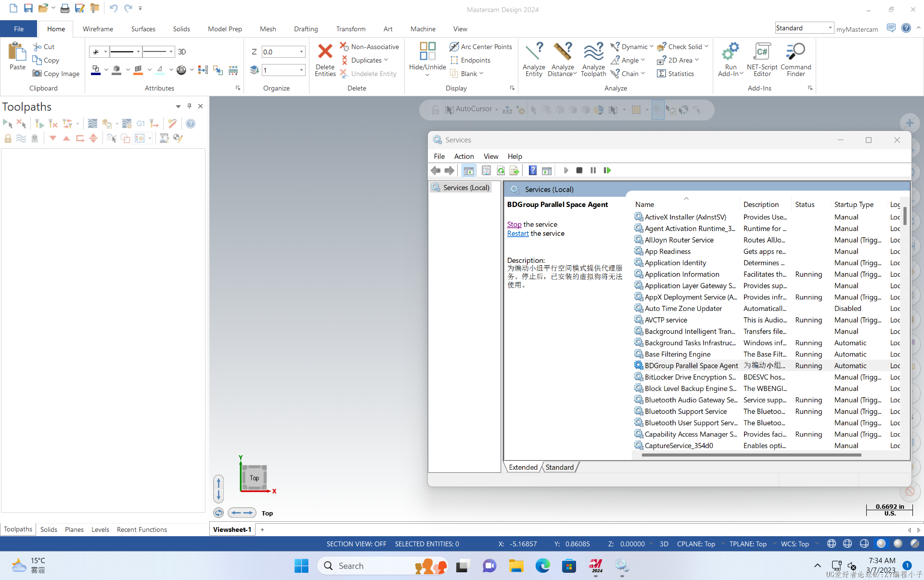Viewport: 924px width, 580px height.
Task: Switch to the Levels manager tab
Action: 100,529
